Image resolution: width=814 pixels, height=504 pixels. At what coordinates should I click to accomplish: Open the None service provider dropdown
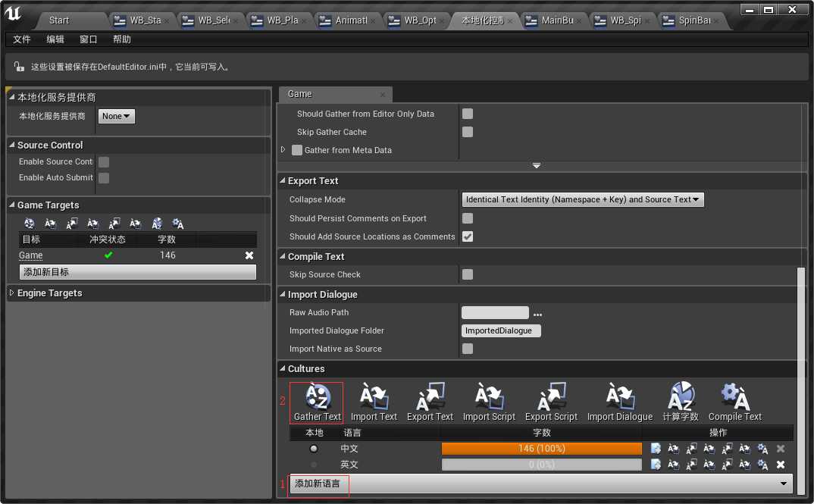pos(116,116)
